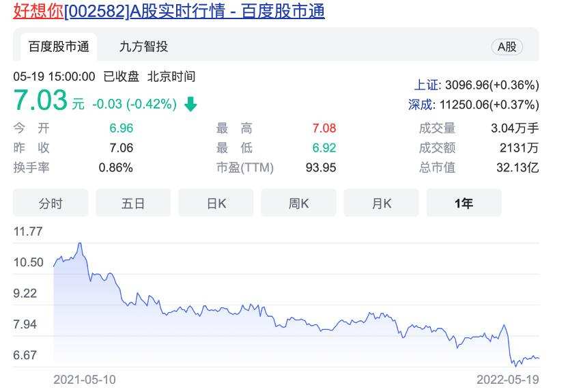Click the A股 badge button

[x=507, y=46]
